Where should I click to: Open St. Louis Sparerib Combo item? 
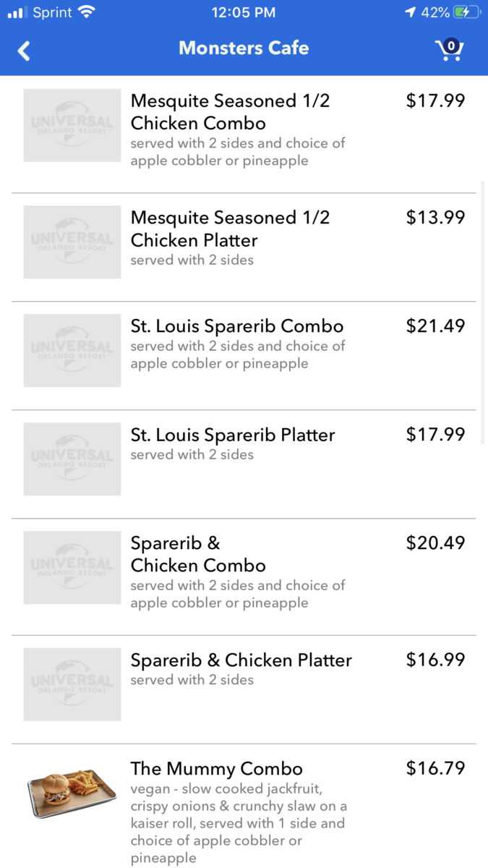tap(236, 326)
